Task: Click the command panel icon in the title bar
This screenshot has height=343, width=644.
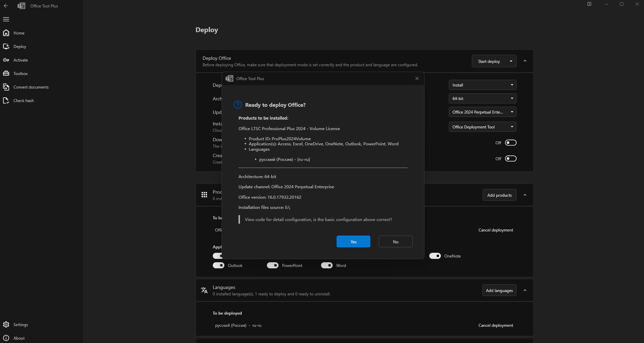Action: [589, 4]
